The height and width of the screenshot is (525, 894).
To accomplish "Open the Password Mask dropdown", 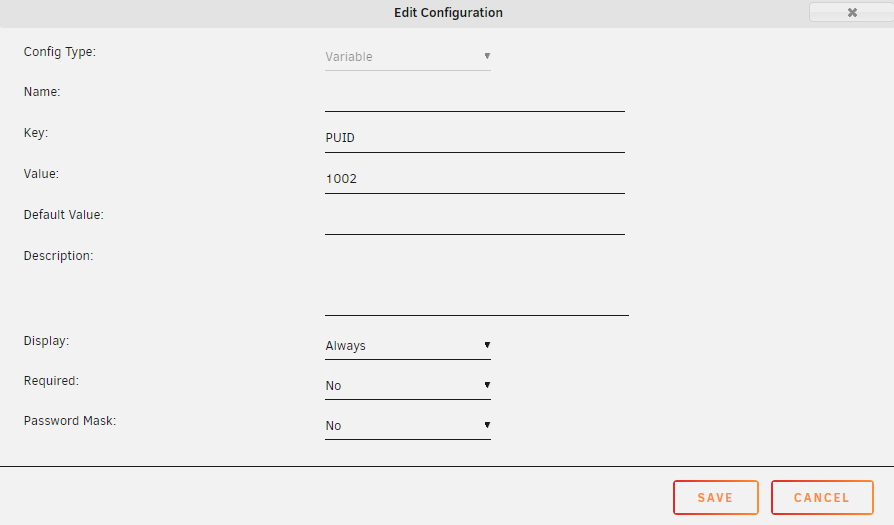I will (408, 426).
